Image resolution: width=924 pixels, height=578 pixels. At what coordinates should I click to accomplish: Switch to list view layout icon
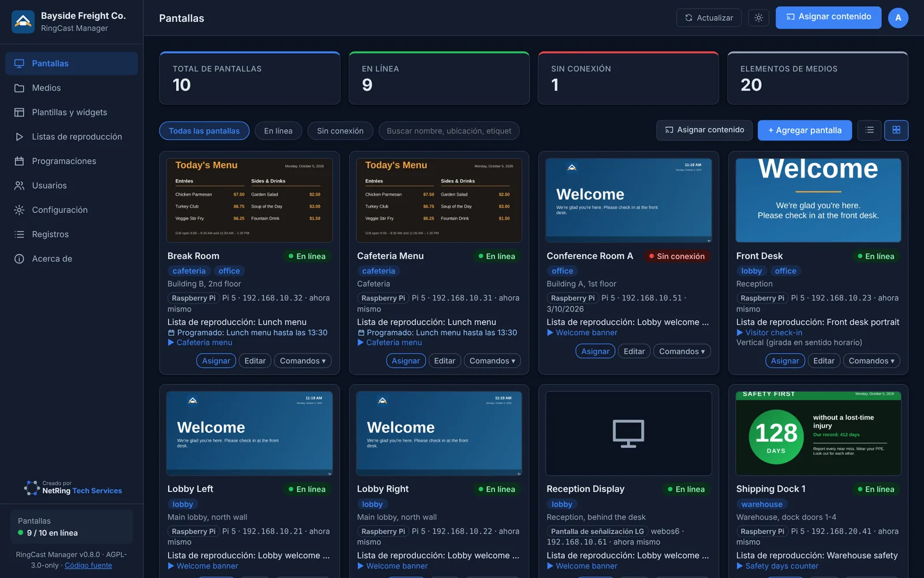click(869, 131)
